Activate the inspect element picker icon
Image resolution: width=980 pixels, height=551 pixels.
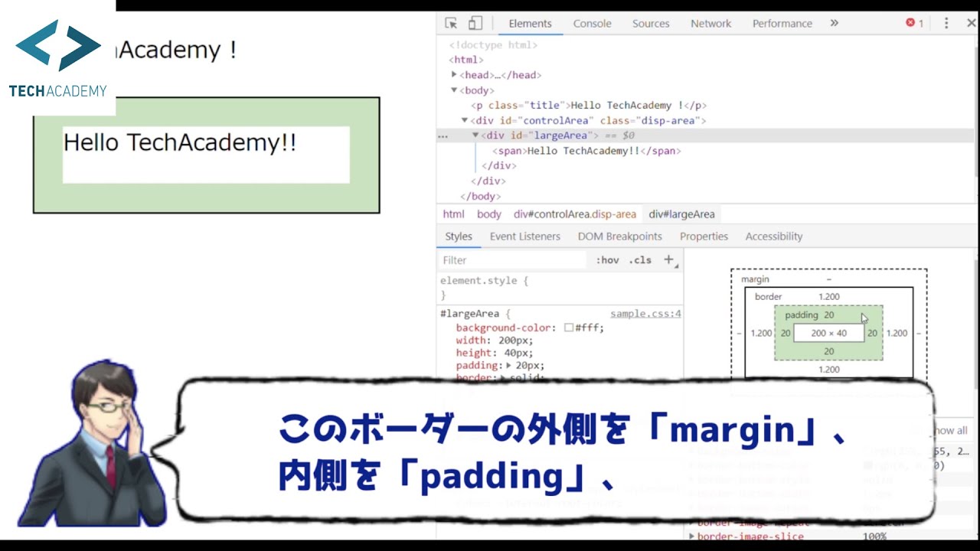click(451, 23)
